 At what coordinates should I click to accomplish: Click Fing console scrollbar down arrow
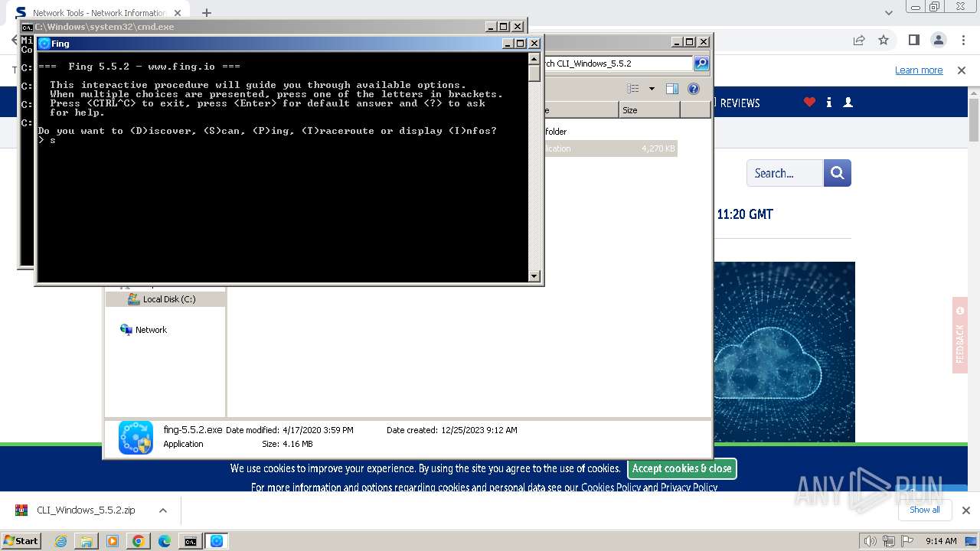(x=534, y=276)
